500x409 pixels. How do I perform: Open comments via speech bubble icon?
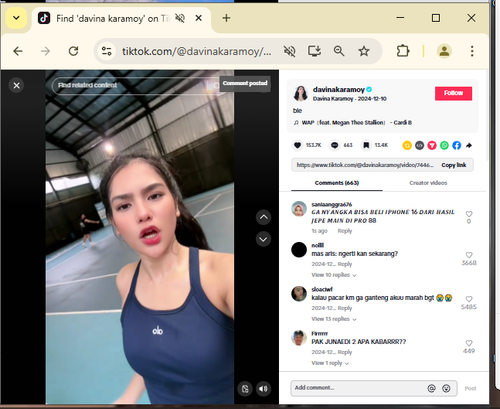pyautogui.click(x=334, y=145)
